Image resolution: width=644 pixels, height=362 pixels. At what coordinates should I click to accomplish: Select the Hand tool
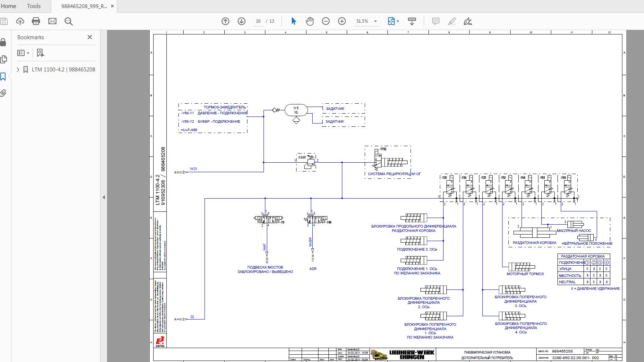[x=310, y=21]
